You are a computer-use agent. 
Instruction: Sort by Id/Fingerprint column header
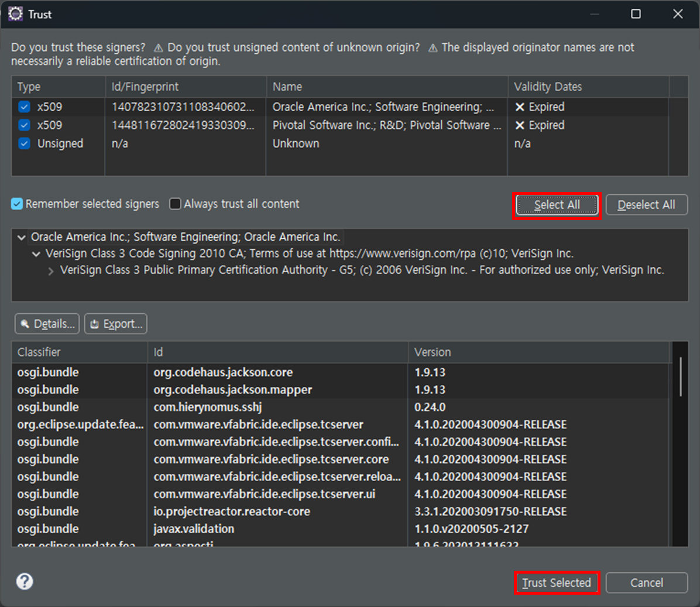(x=186, y=87)
